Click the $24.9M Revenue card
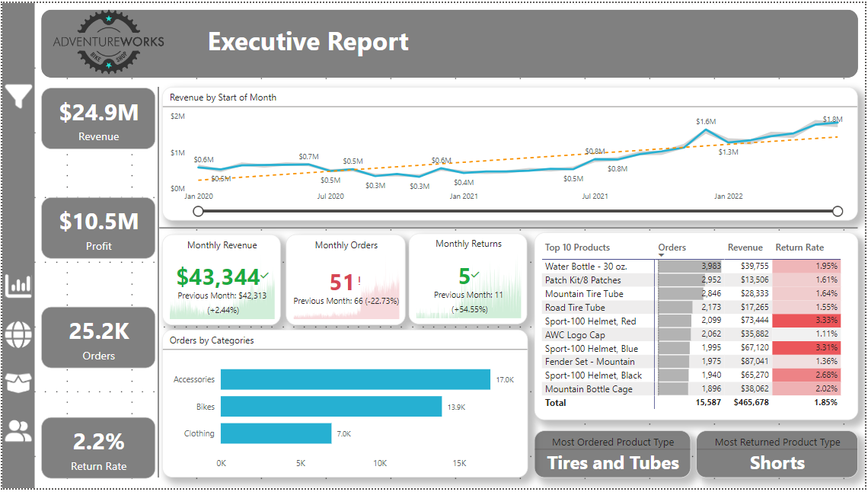This screenshot has width=868, height=492. [99, 119]
